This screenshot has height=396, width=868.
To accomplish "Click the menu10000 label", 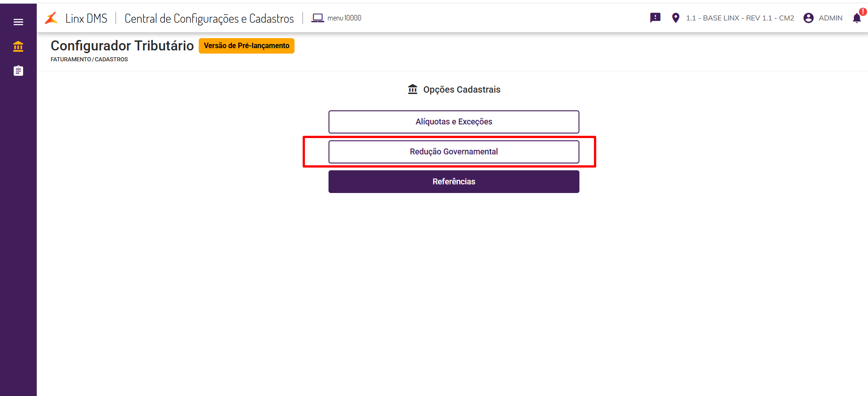I will (344, 18).
